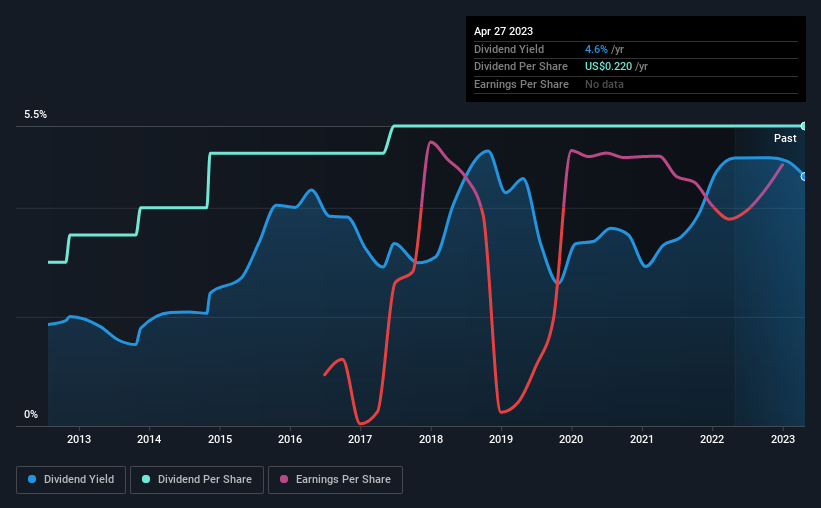
Task: Click the 4.6% dividend yield value in tooltip
Action: pyautogui.click(x=596, y=49)
